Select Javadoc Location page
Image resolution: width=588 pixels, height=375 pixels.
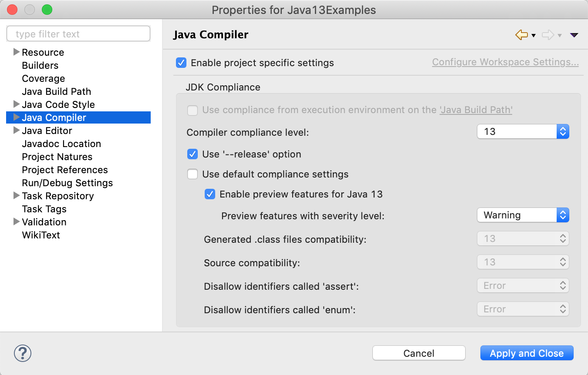(61, 144)
